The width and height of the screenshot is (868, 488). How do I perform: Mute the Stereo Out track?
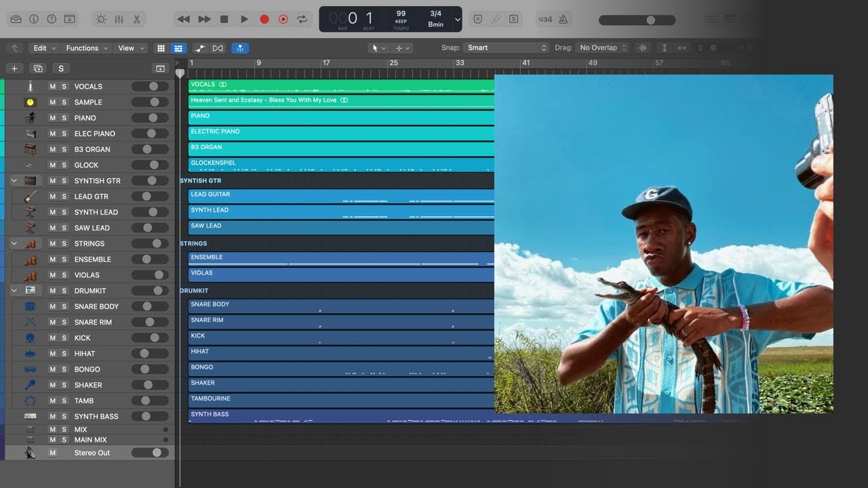(x=53, y=453)
